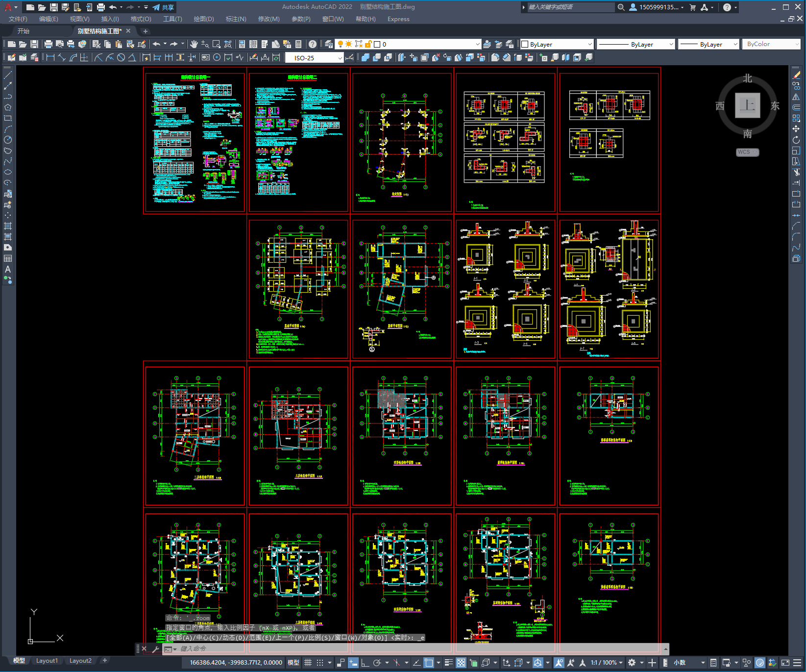Screen dimensions: 806x672
Task: Select the Angular dimension tool
Action: pos(132,57)
